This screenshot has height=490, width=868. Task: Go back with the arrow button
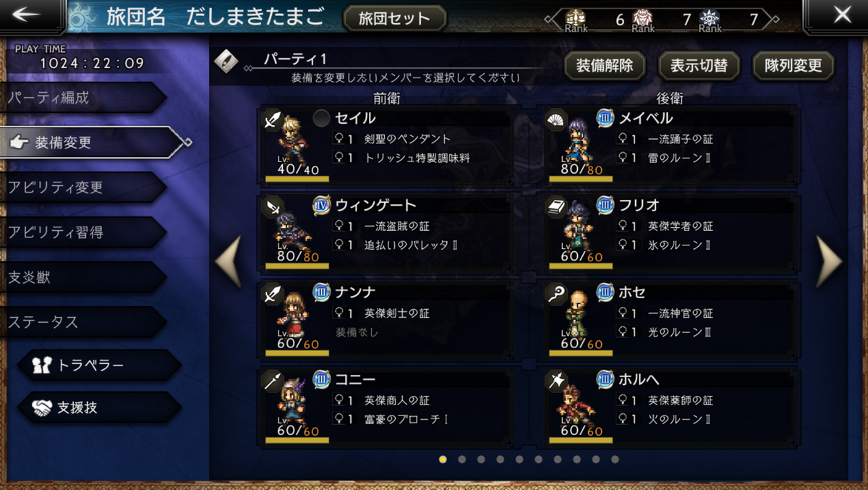click(31, 15)
